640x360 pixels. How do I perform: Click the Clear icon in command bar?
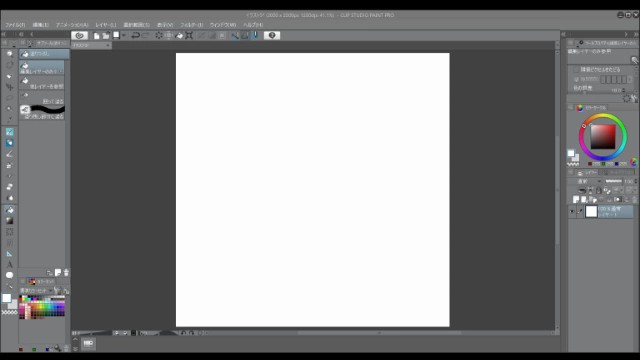[x=159, y=36]
